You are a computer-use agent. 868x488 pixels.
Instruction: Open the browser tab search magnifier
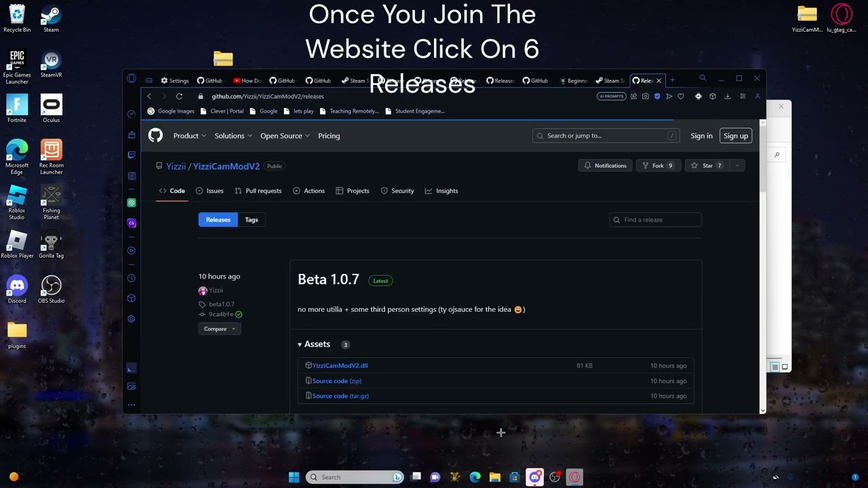[703, 79]
